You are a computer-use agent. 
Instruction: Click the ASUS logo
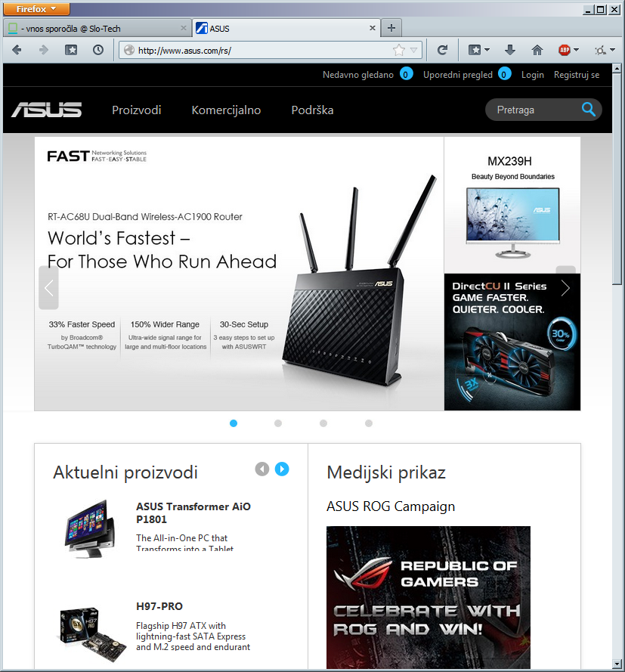coord(47,110)
